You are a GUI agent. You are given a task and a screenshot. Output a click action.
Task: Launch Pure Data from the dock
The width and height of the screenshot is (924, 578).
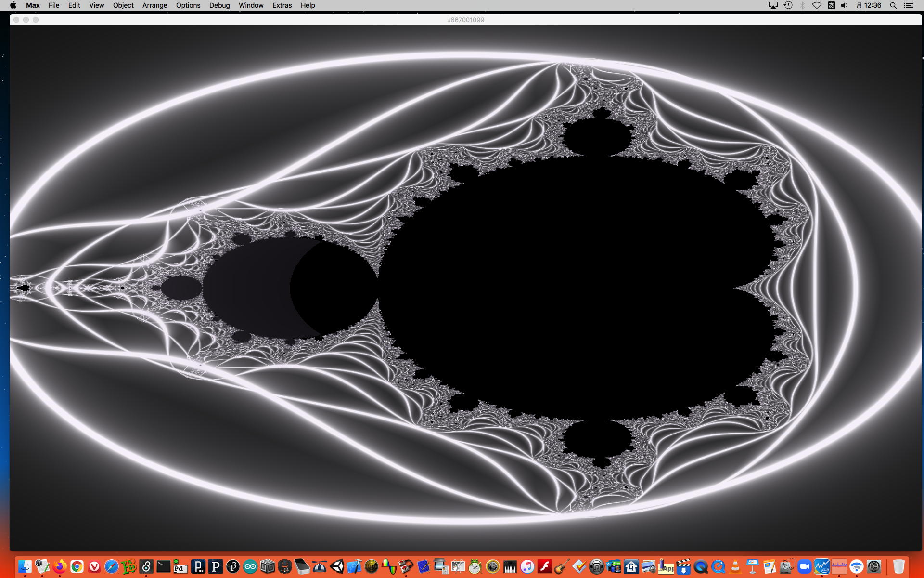[180, 566]
